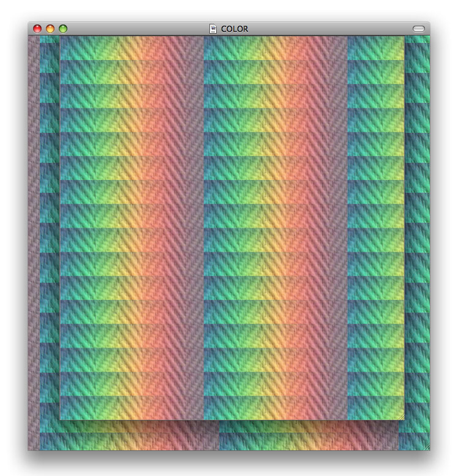Zoom the COLOR window with green button
Viewport: 458px width, 476px height.
(63, 29)
